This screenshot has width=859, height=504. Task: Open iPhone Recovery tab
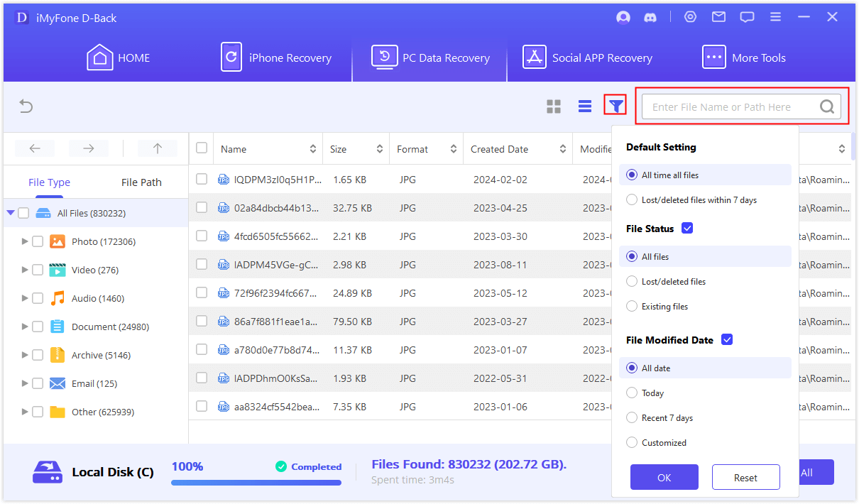pyautogui.click(x=276, y=58)
